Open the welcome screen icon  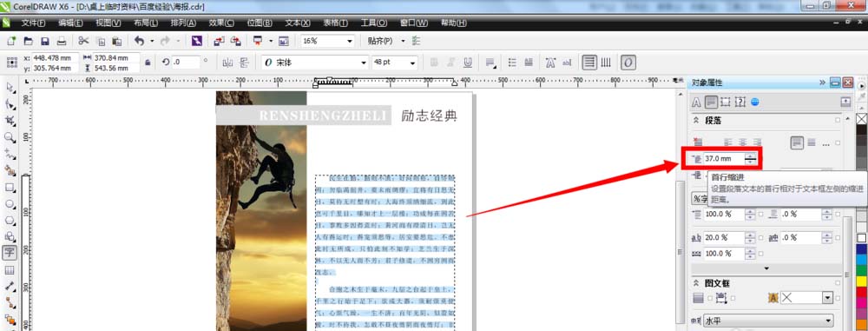coord(284,42)
